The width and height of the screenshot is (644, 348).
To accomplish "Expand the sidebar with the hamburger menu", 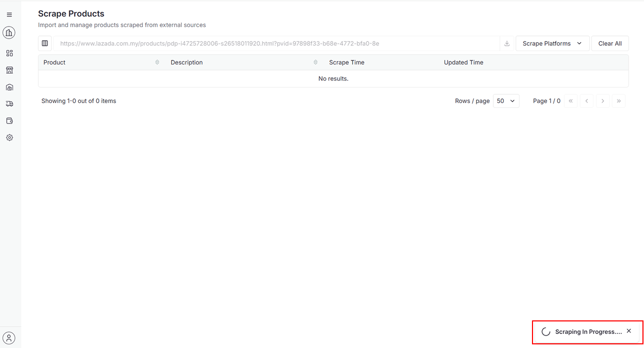I will coord(9,15).
